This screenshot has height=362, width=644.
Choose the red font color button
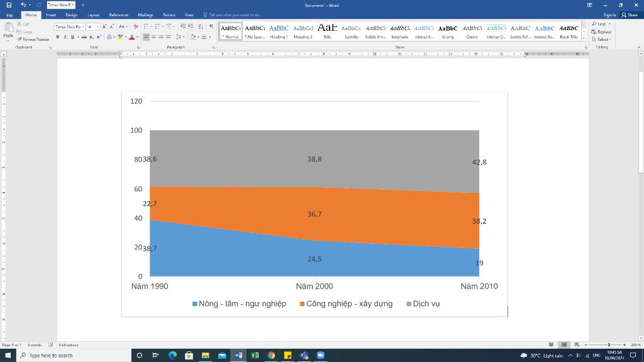pos(132,37)
